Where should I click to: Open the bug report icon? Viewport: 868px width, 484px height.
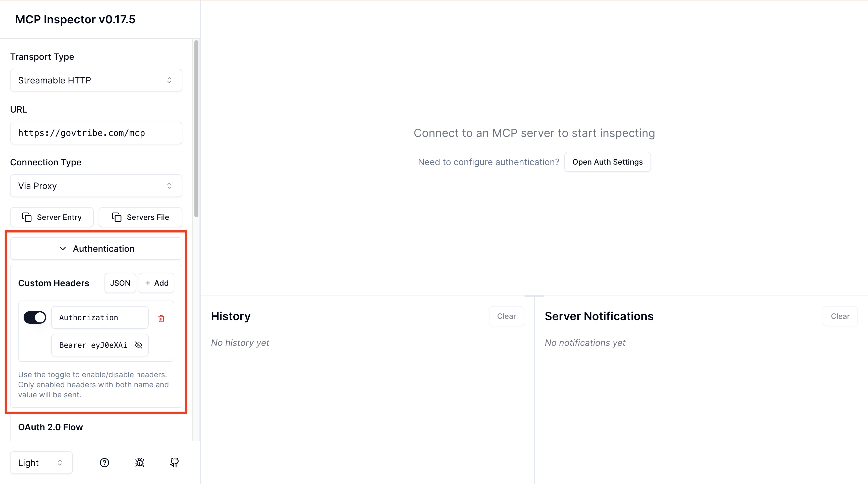pyautogui.click(x=139, y=462)
